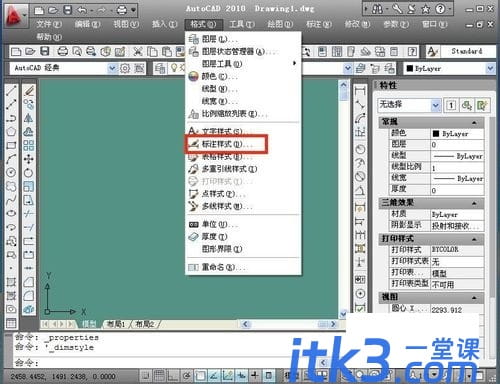The width and height of the screenshot is (500, 384).
Task: Choose 图形界限(I) from 格式 menu
Action: coord(243,249)
